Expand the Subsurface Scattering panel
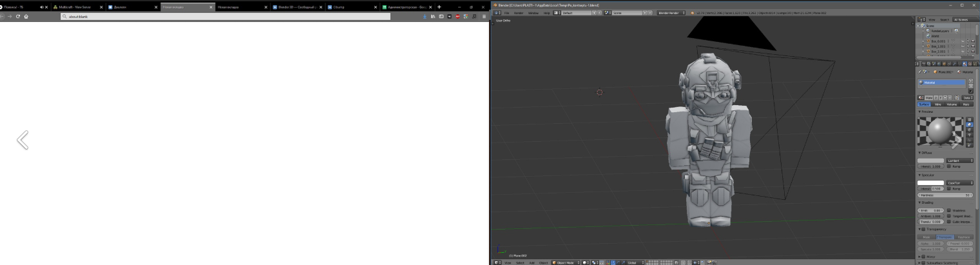 pyautogui.click(x=920, y=262)
